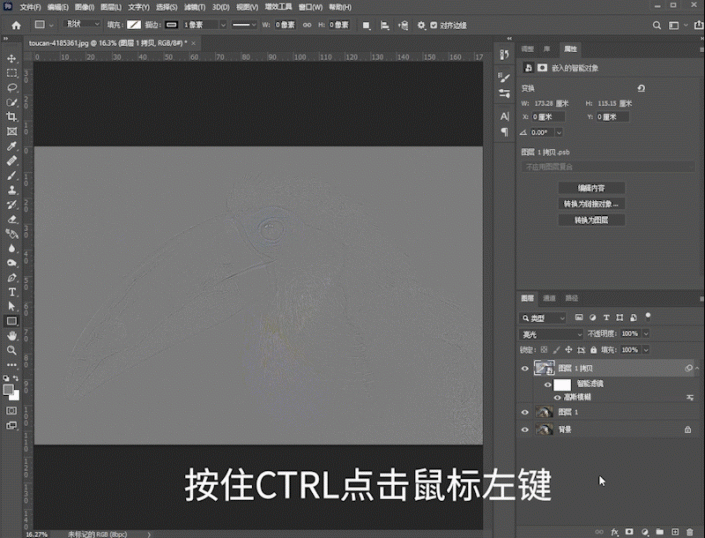
Task: Open the 窗口(W) menu
Action: [311, 7]
